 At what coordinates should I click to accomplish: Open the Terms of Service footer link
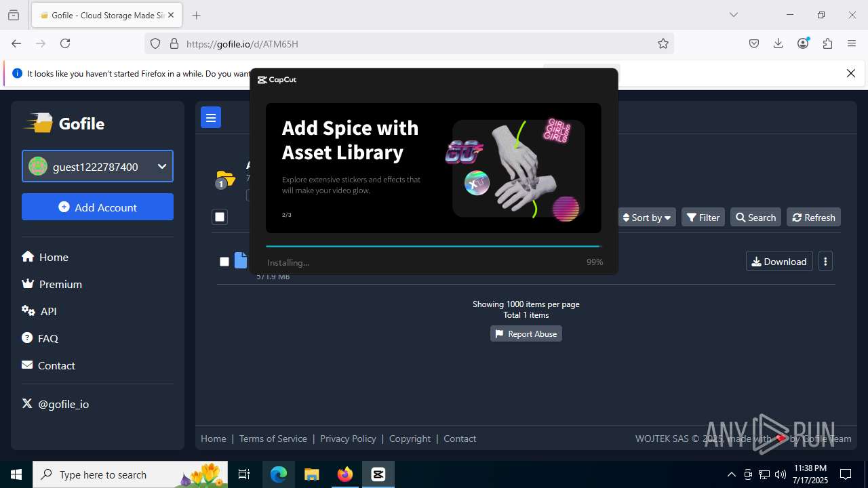click(273, 439)
